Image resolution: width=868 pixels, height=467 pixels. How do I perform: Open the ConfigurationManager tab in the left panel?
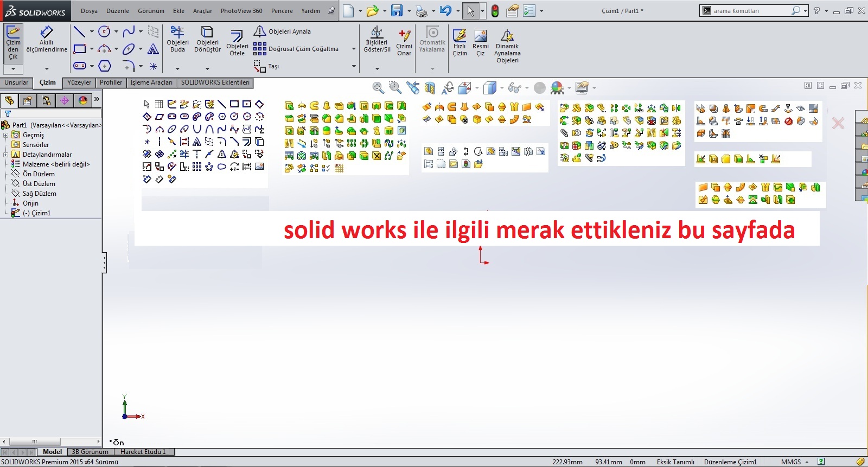tap(46, 100)
